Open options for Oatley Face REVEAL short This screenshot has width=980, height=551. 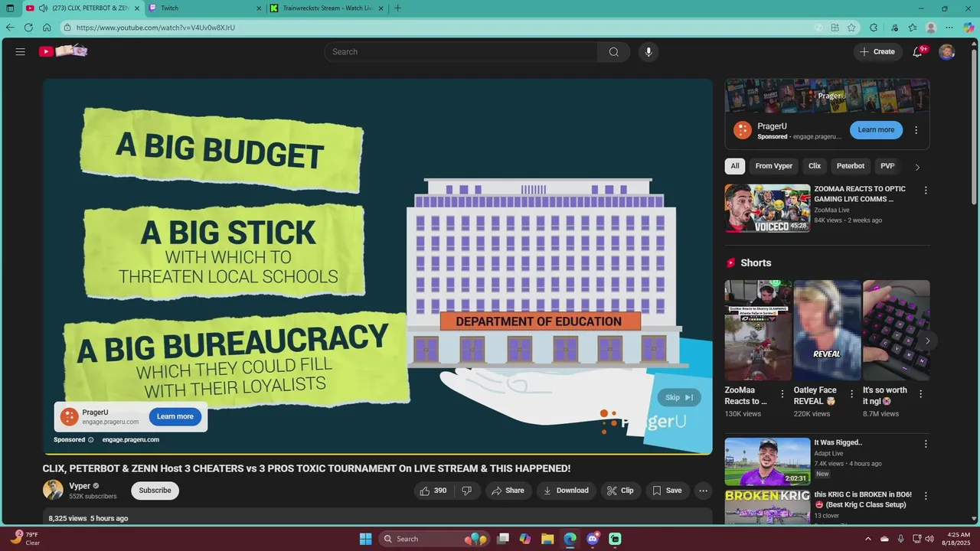(x=851, y=394)
